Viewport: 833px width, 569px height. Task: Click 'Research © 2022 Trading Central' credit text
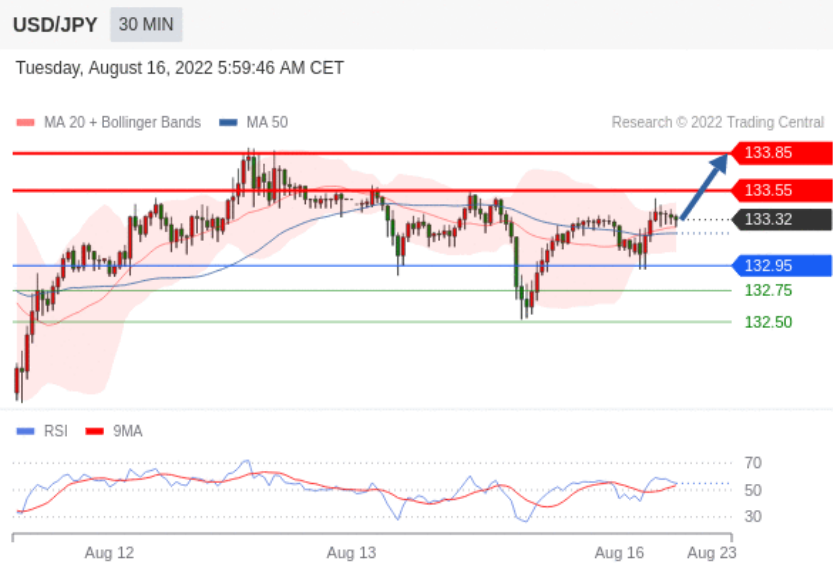[718, 123]
